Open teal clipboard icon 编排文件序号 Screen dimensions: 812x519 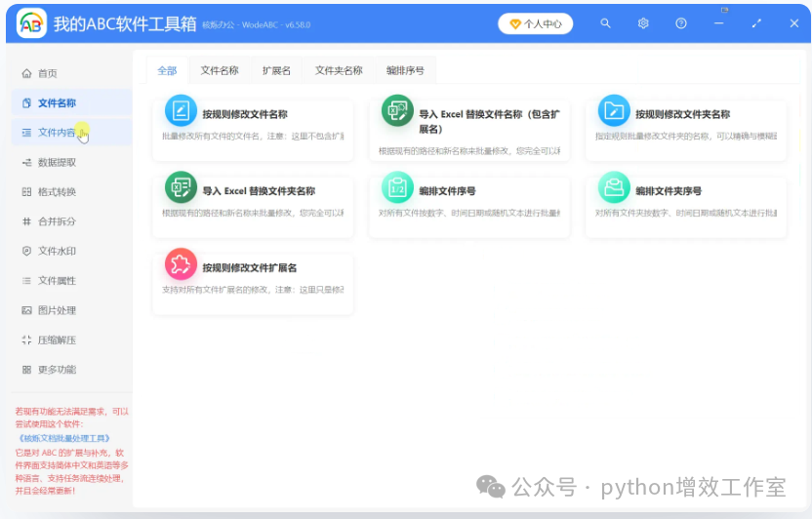point(397,186)
